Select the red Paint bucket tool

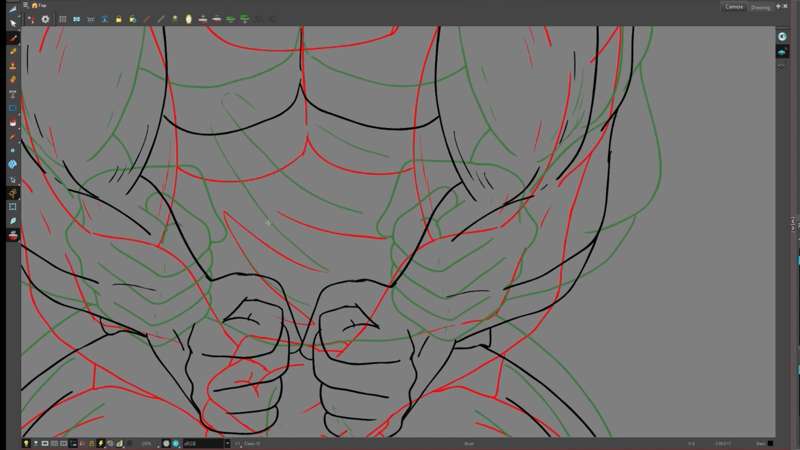(13, 122)
